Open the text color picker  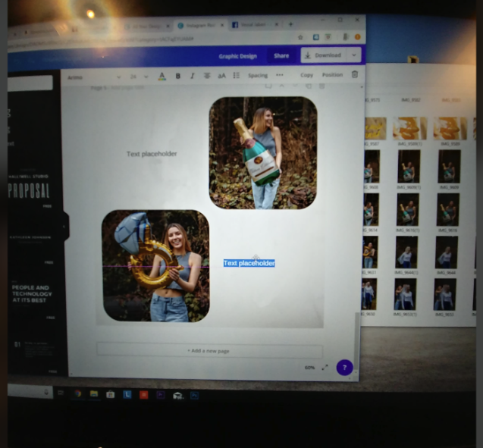click(x=162, y=76)
